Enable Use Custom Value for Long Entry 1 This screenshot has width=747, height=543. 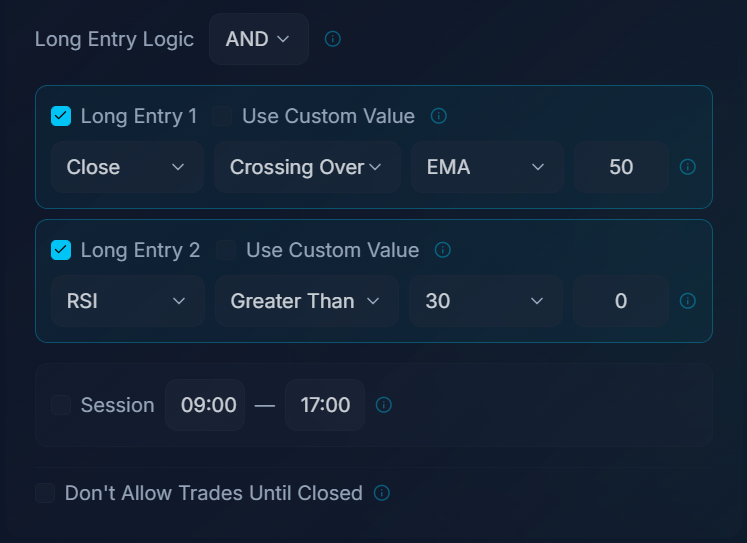(x=222, y=116)
